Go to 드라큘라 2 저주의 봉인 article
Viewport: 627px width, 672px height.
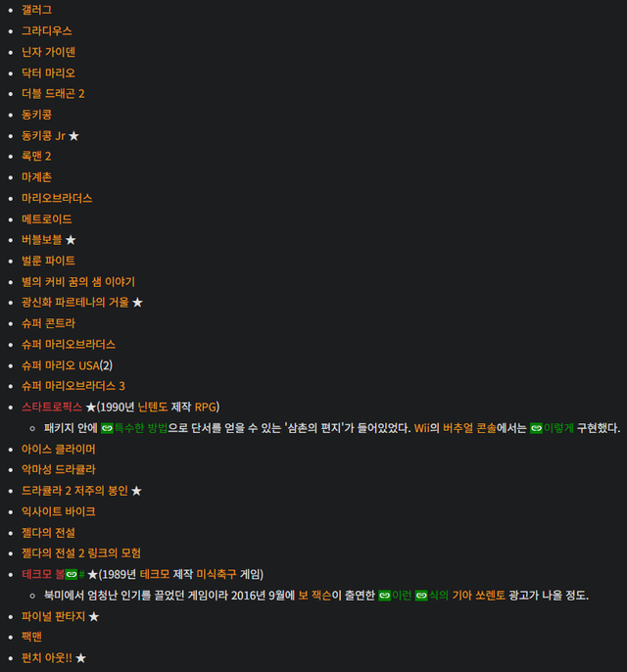[74, 491]
